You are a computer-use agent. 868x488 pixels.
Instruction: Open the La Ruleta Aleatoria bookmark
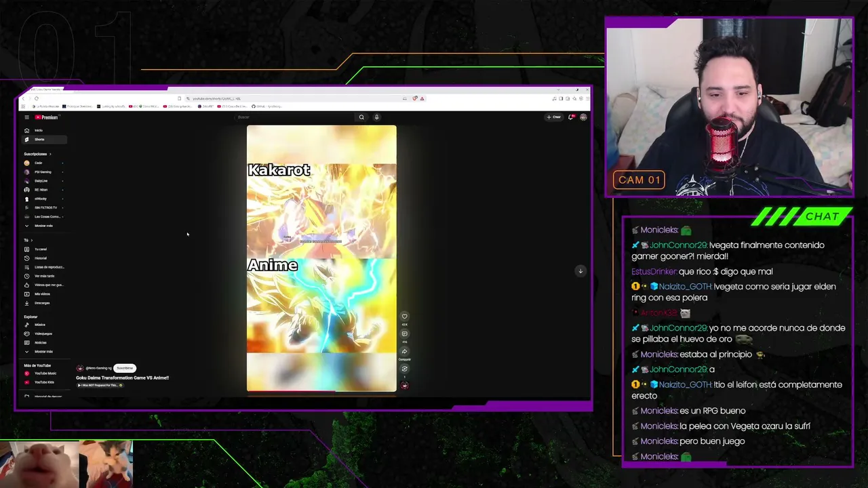pos(47,106)
